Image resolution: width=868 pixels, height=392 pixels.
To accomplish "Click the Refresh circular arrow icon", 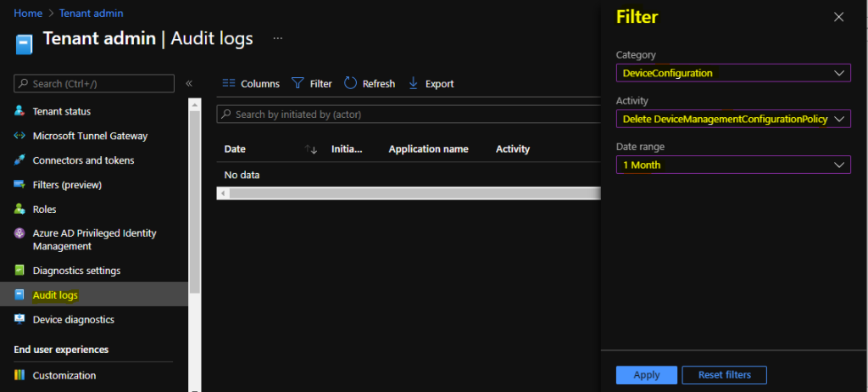I will coord(350,83).
